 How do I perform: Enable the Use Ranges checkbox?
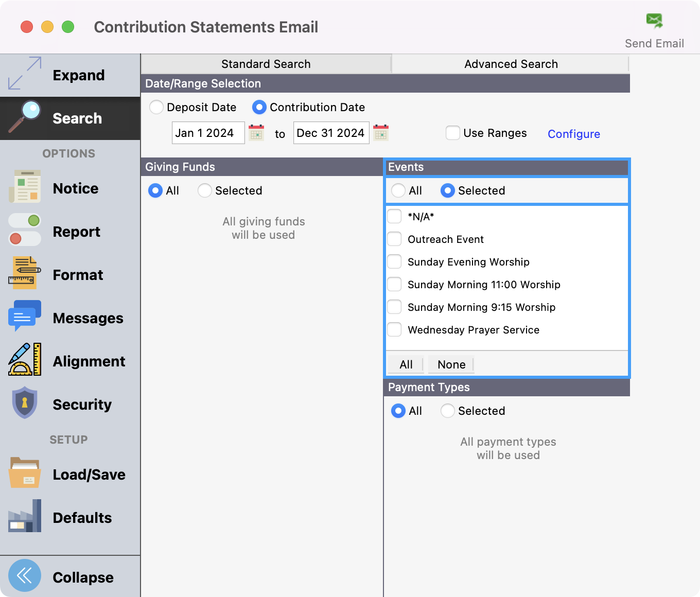coord(452,133)
